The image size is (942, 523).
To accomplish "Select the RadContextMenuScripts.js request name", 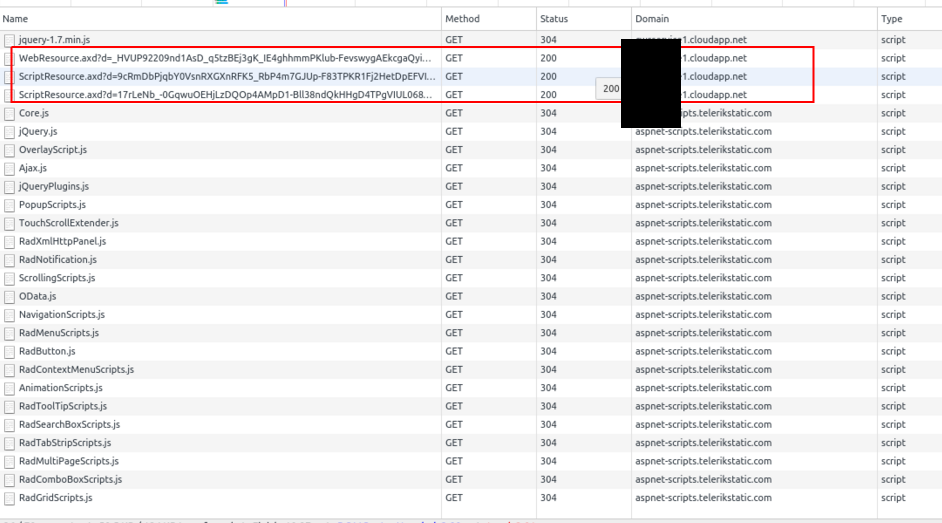I will tap(76, 369).
